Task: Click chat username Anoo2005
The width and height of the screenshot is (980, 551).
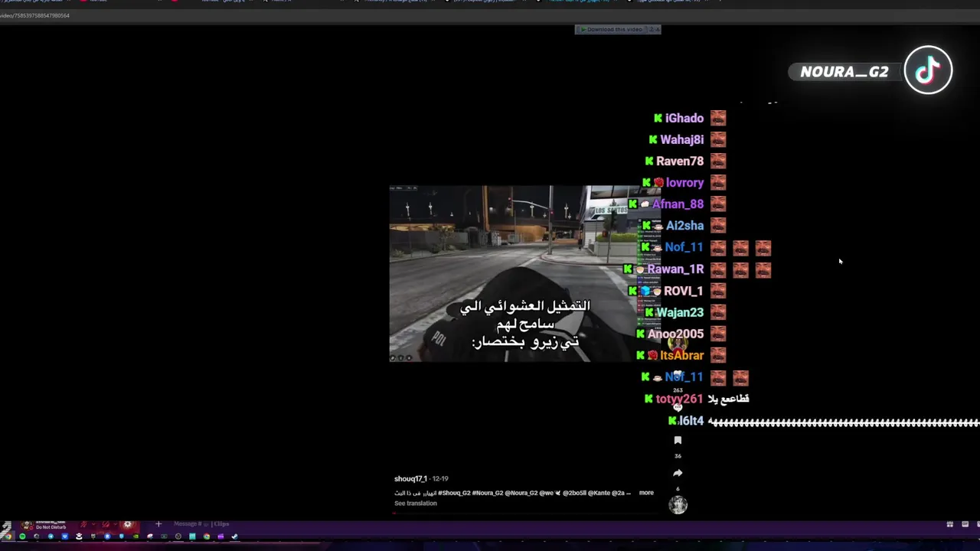Action: [x=675, y=334]
